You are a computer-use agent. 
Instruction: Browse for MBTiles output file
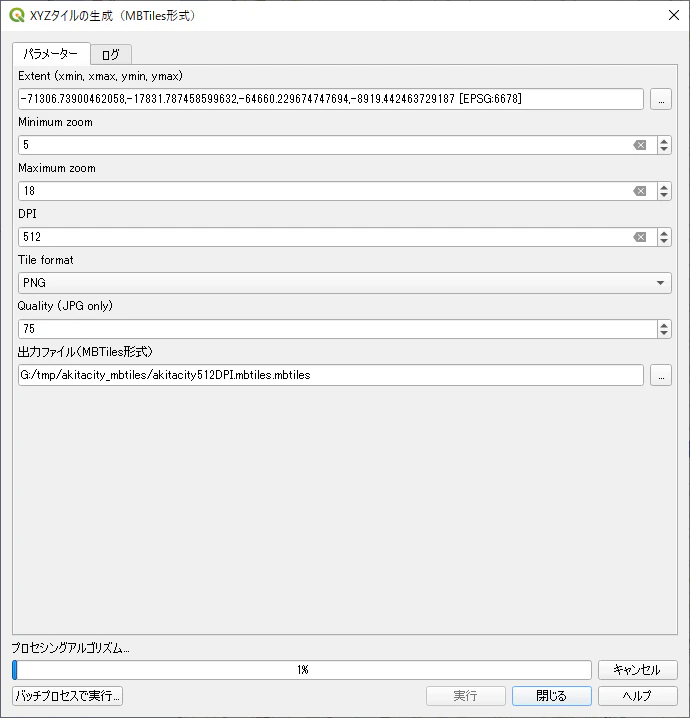(661, 375)
